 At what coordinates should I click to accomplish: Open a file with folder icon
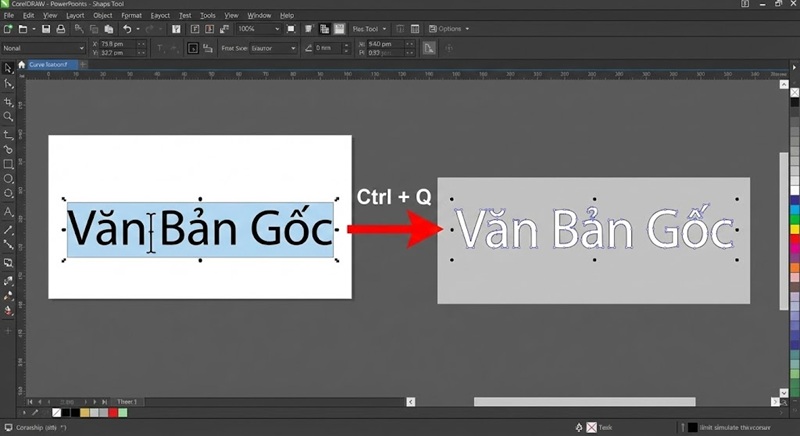(22, 29)
